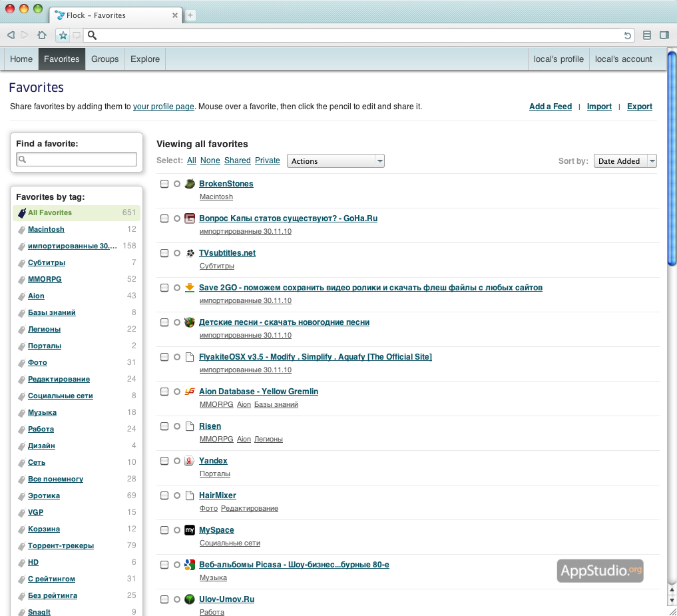Click the tag icon beside Macintosh
The image size is (677, 616).
pyautogui.click(x=21, y=230)
